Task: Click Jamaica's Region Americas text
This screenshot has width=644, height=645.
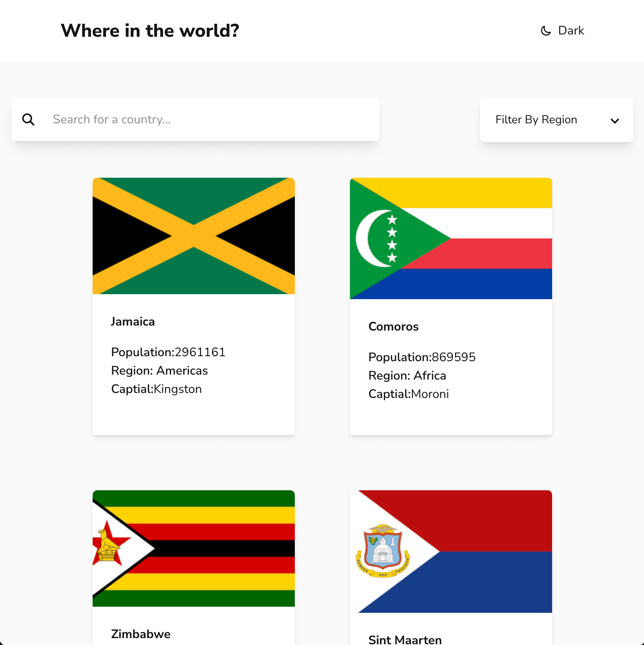Action: (x=159, y=371)
